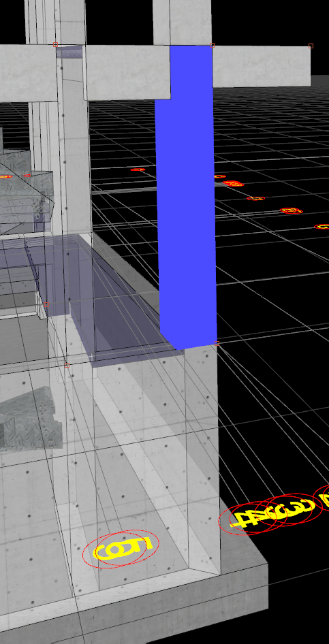Select the concrete beam right of the blue face
Screen dimensions: 329x644
[x=262, y=66]
